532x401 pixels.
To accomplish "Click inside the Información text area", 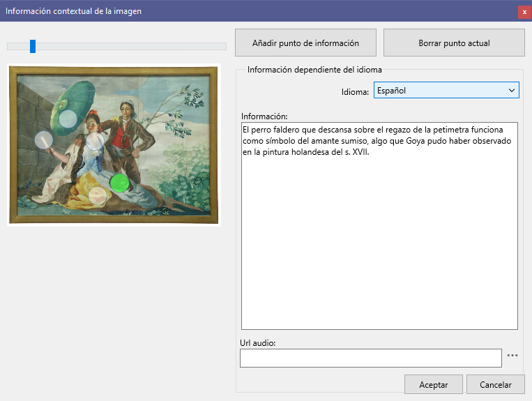I will (x=379, y=226).
